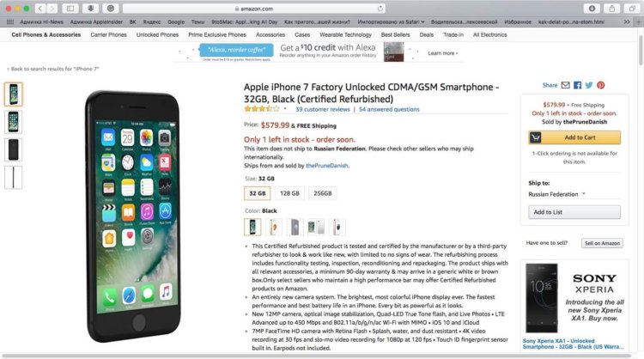The image size is (644, 359).
Task: View the back-side black iPhone thumbnail
Action: click(13, 149)
